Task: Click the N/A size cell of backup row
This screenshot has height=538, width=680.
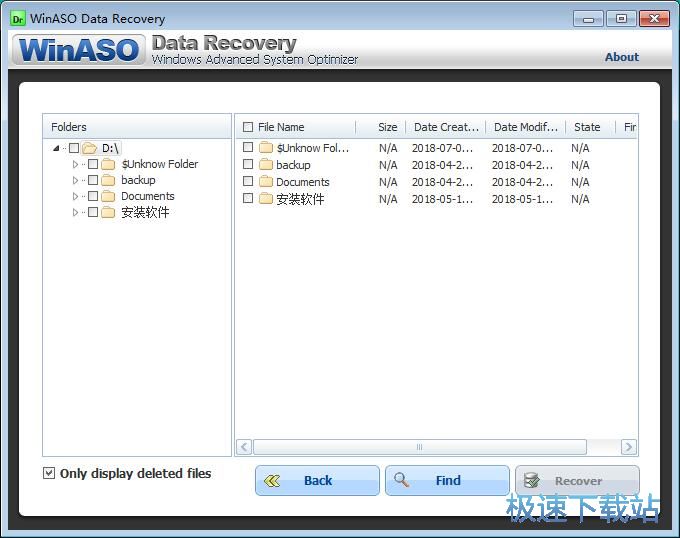Action: point(388,165)
